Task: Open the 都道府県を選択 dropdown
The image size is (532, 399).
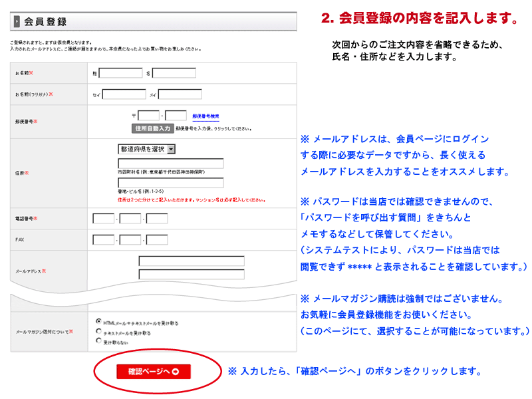Action: [146, 149]
